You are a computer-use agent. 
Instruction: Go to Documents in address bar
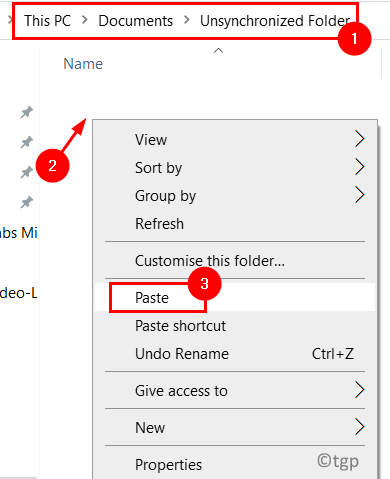[x=136, y=21]
